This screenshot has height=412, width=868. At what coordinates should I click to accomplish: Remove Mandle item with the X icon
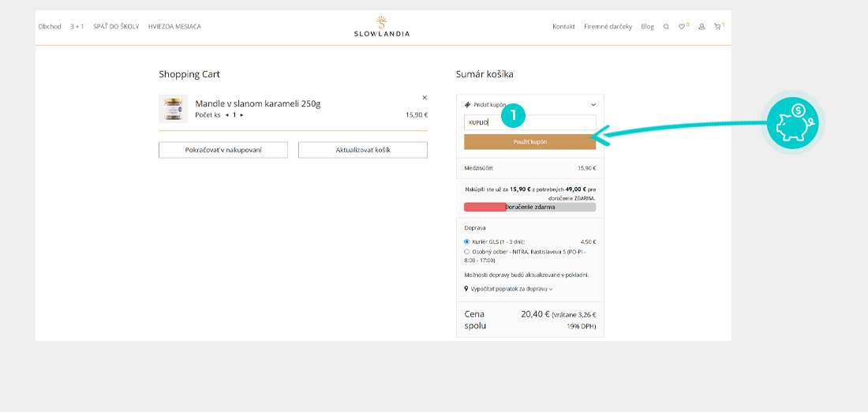point(425,98)
